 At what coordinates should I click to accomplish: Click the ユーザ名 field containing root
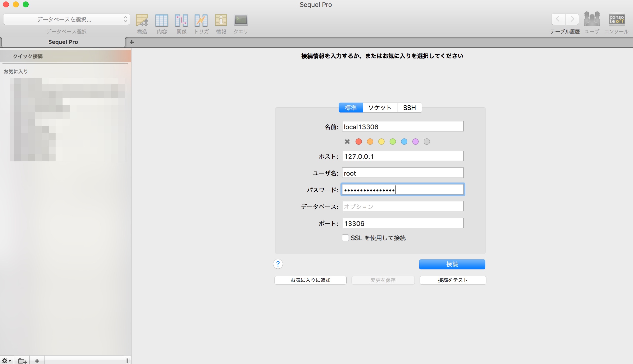coord(403,173)
